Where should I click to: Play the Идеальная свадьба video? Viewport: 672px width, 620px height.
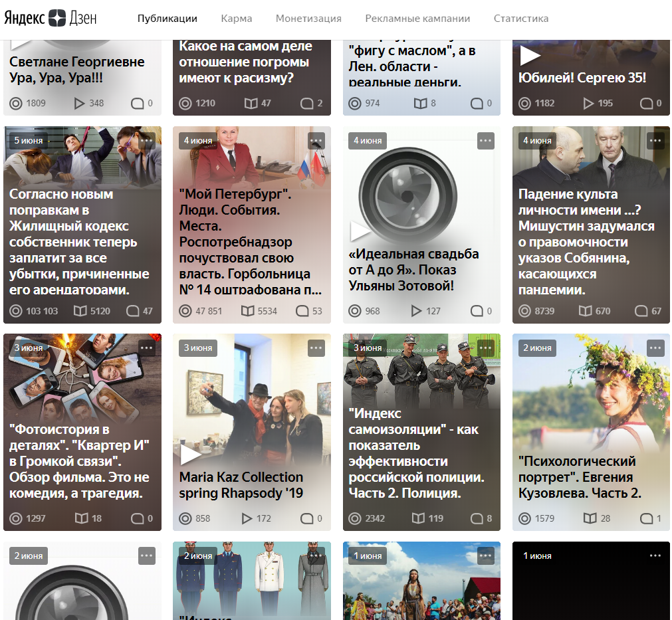point(360,231)
